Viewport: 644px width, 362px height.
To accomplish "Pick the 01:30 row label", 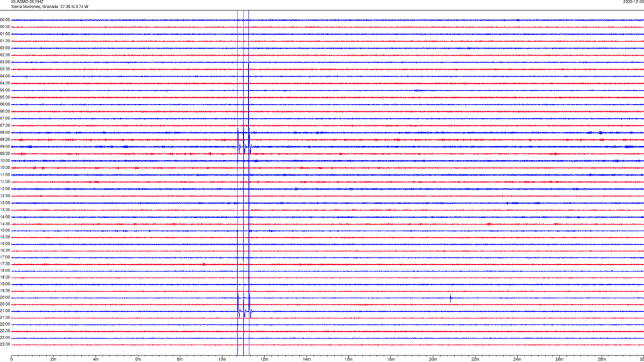I will [5, 41].
